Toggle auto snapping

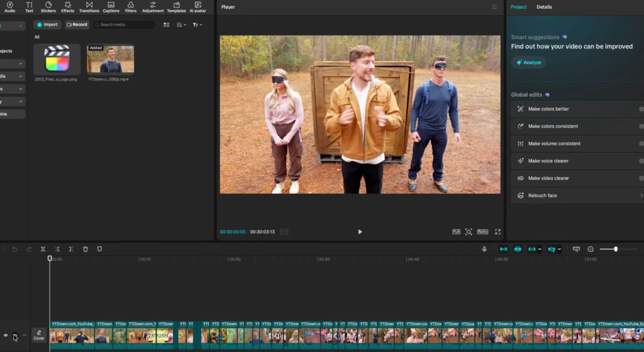pos(518,249)
